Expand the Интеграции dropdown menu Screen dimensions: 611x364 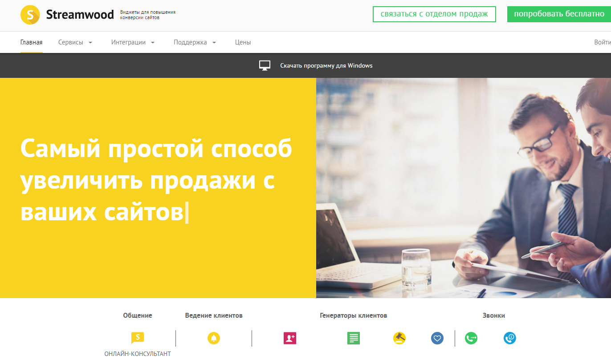(x=133, y=42)
